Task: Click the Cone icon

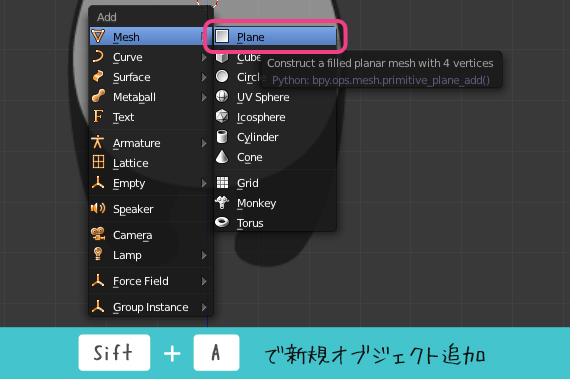Action: (222, 157)
